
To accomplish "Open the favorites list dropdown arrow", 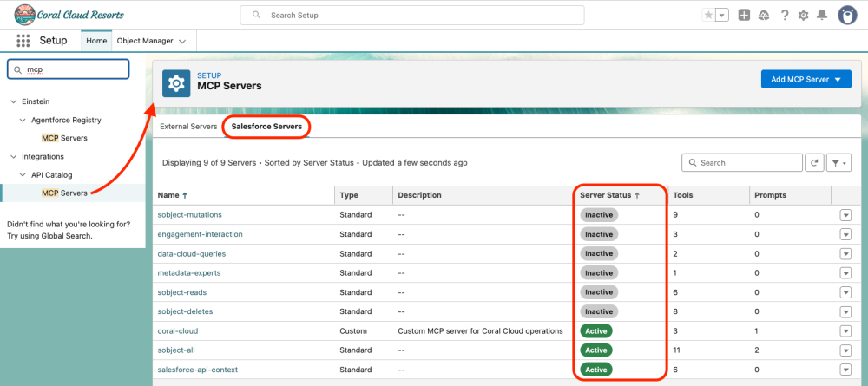I will (x=722, y=16).
